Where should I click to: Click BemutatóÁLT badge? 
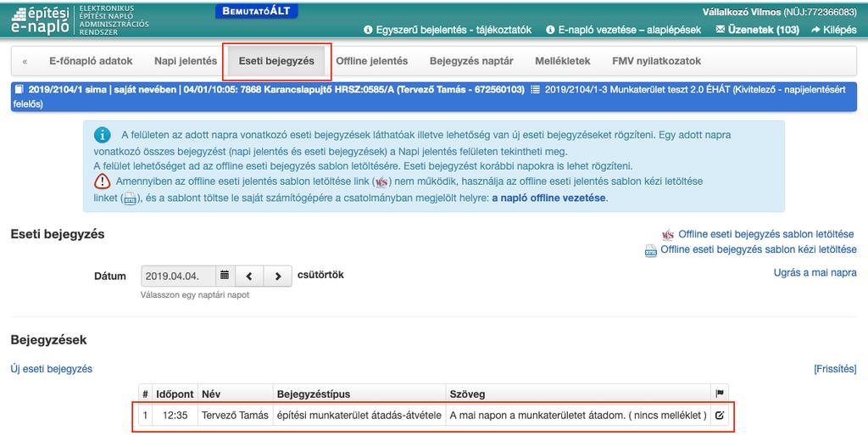coord(256,11)
